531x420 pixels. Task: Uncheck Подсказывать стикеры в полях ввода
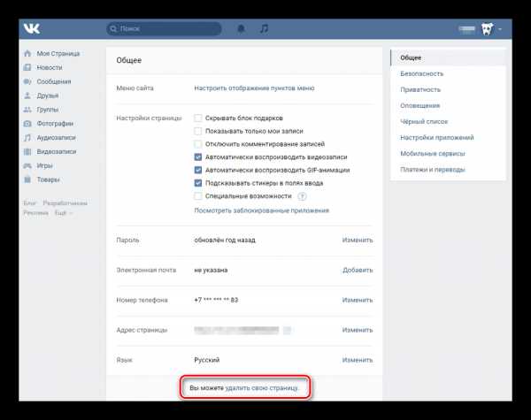pyautogui.click(x=197, y=183)
